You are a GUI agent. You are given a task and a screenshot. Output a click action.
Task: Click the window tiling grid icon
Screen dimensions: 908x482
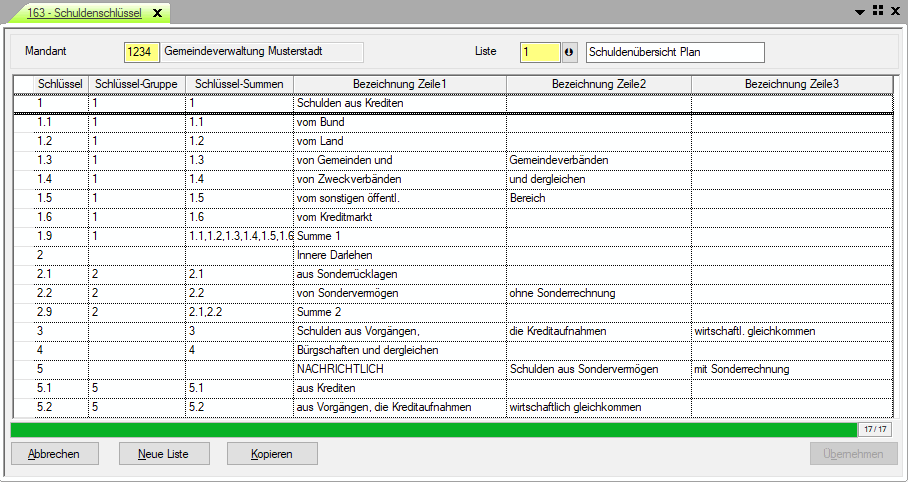pos(878,10)
